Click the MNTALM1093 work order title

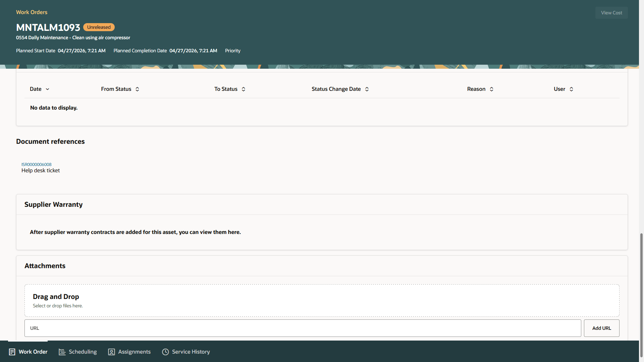(x=48, y=27)
